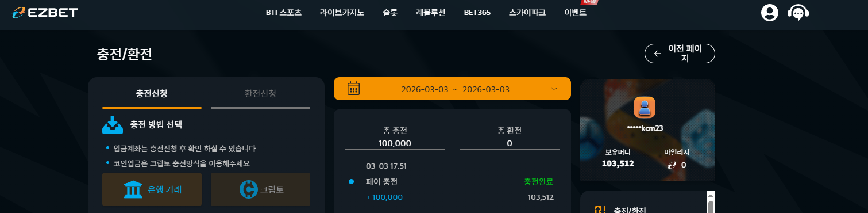Open the customer support headset icon
Image resolution: width=868 pixels, height=213 pixels.
[798, 13]
